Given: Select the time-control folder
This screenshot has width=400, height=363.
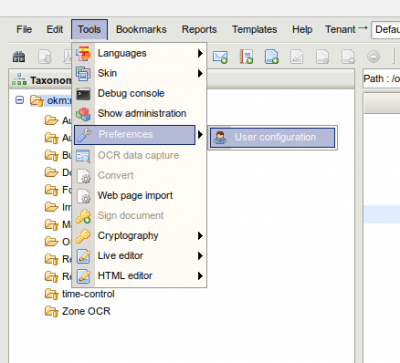Looking at the screenshot, I should tap(88, 294).
